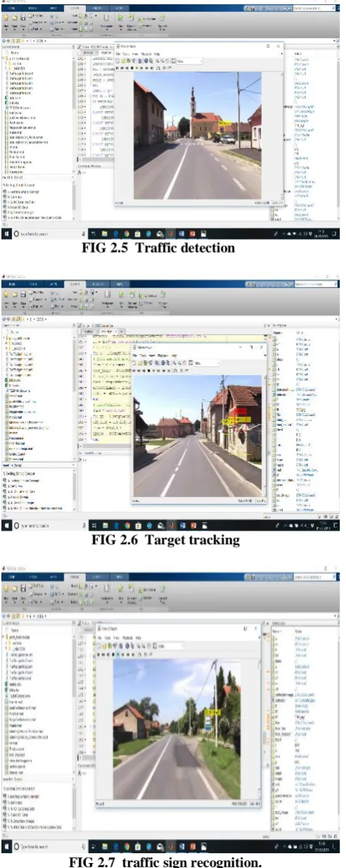Screen dimensions: 346x868
Task: Open File menu of Movie Player in Traffic detection figure
Action: [x=119, y=54]
